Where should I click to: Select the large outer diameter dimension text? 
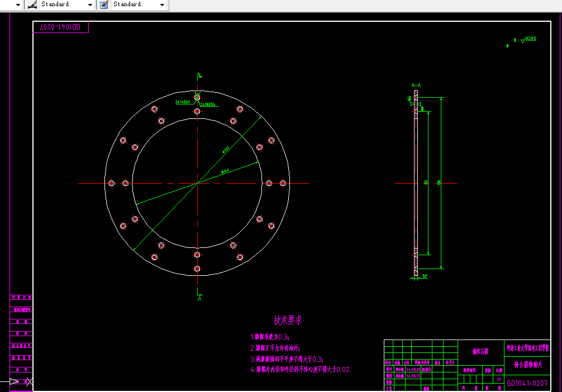226,150
